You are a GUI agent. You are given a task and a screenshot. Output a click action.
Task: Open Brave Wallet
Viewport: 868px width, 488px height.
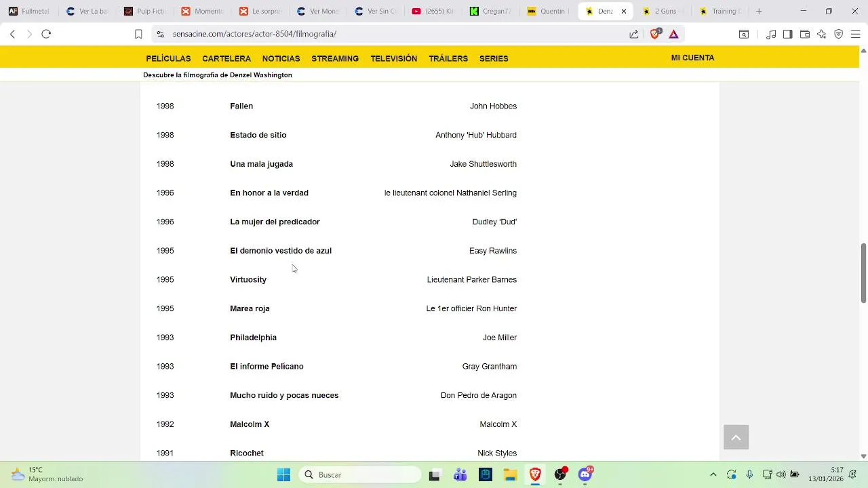(x=805, y=34)
